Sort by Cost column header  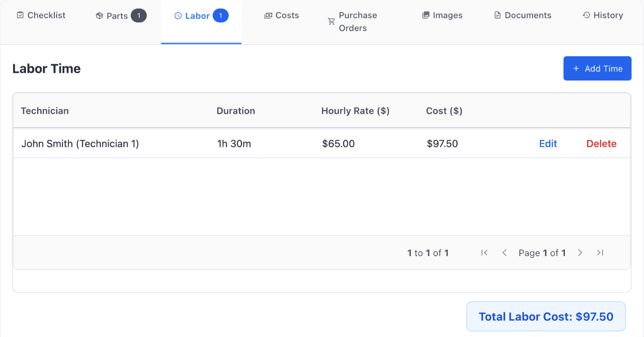click(x=444, y=111)
